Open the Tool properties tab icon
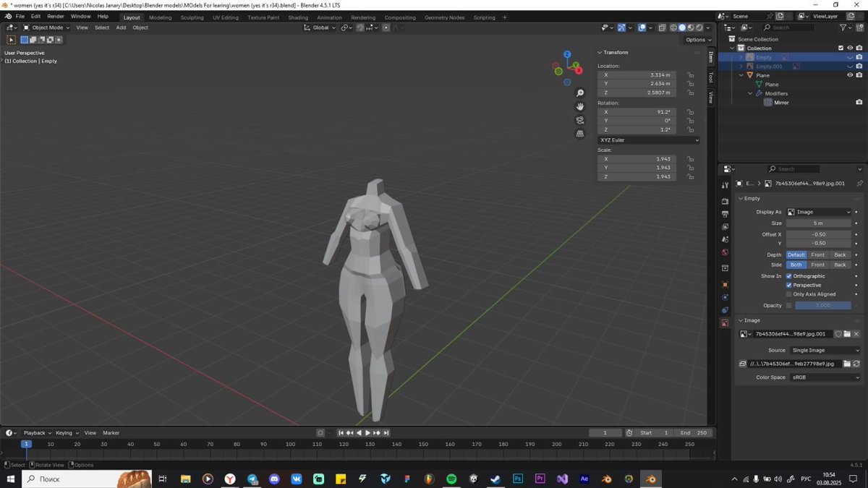Image resolution: width=868 pixels, height=488 pixels. point(725,186)
